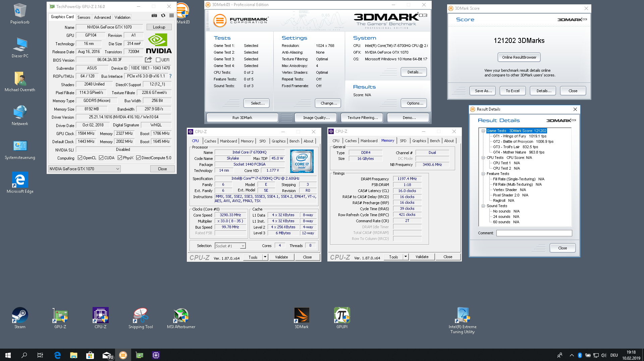Click the BIOS export share icon
This screenshot has width=644, height=361.
coord(148,60)
